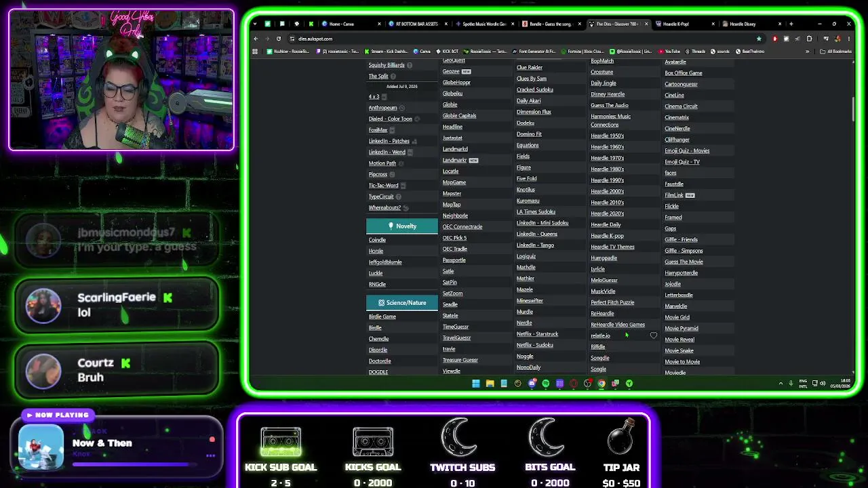Open the YouNow bookmark
Viewport: 868px width, 488px height.
coord(288,52)
